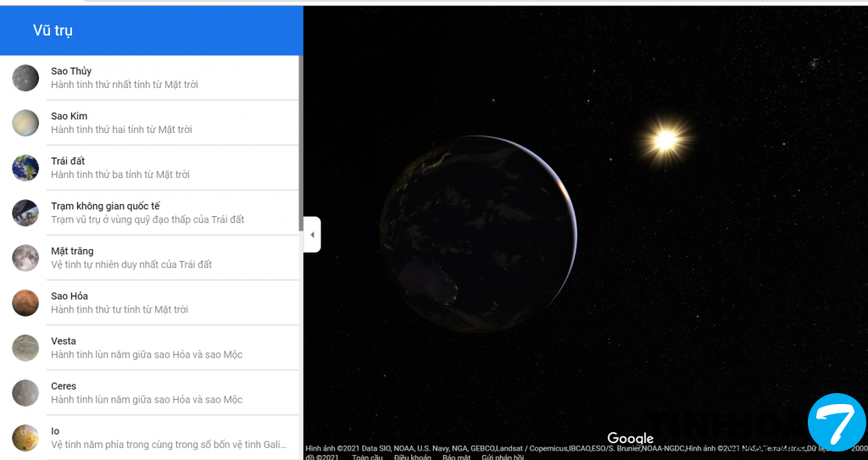Viewport: 868px width, 460px height.
Task: Click the Gửi phản hồi link
Action: tap(503, 457)
